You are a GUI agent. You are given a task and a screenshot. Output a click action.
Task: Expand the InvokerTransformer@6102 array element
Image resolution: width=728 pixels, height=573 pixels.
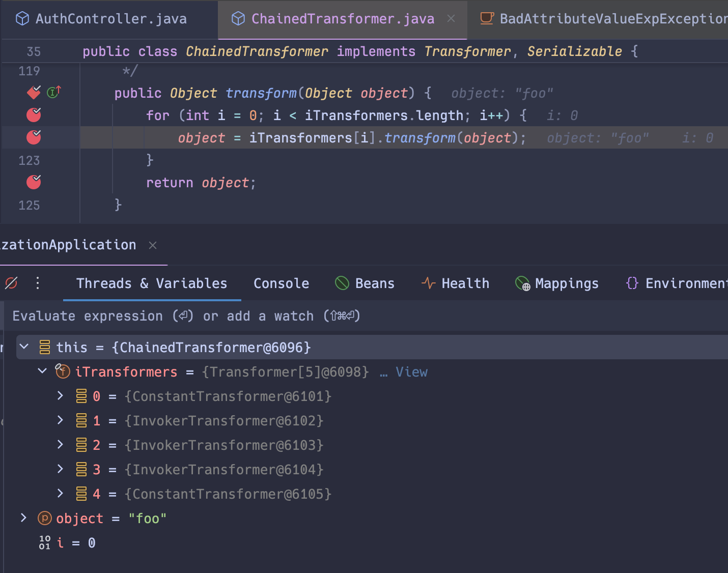[x=60, y=420]
